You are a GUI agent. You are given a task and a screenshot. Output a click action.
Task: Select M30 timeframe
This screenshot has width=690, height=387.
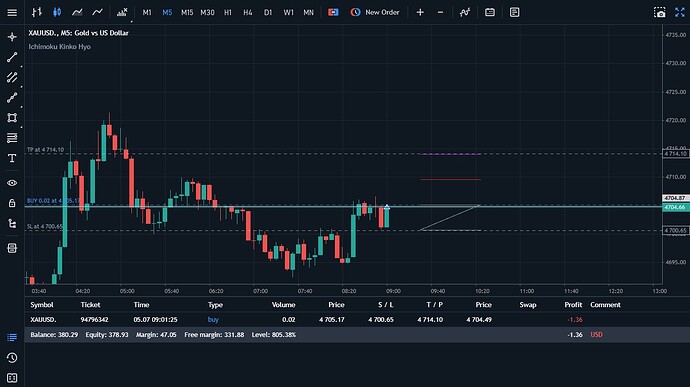coord(207,12)
